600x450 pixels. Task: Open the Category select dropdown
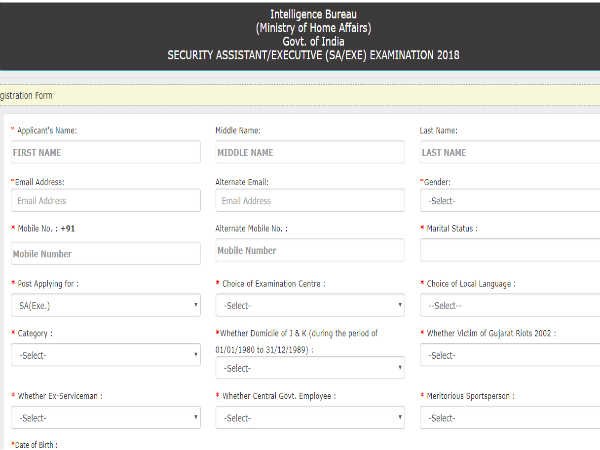[106, 355]
